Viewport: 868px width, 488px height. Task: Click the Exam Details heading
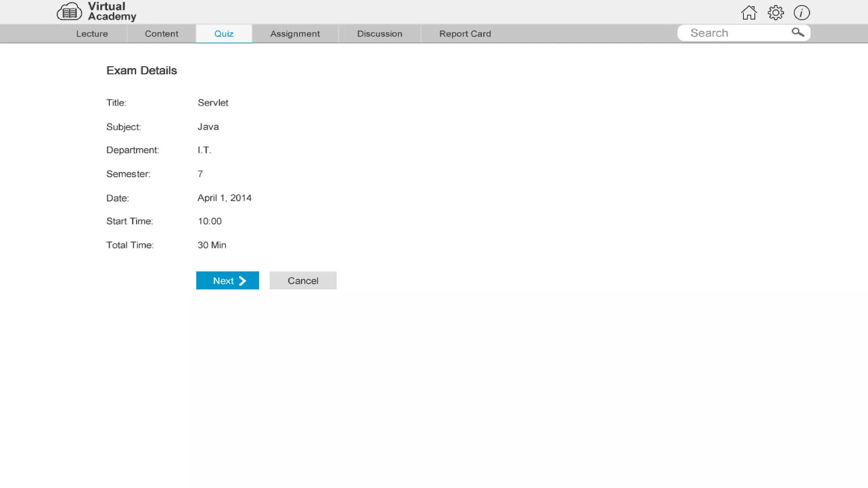click(142, 70)
